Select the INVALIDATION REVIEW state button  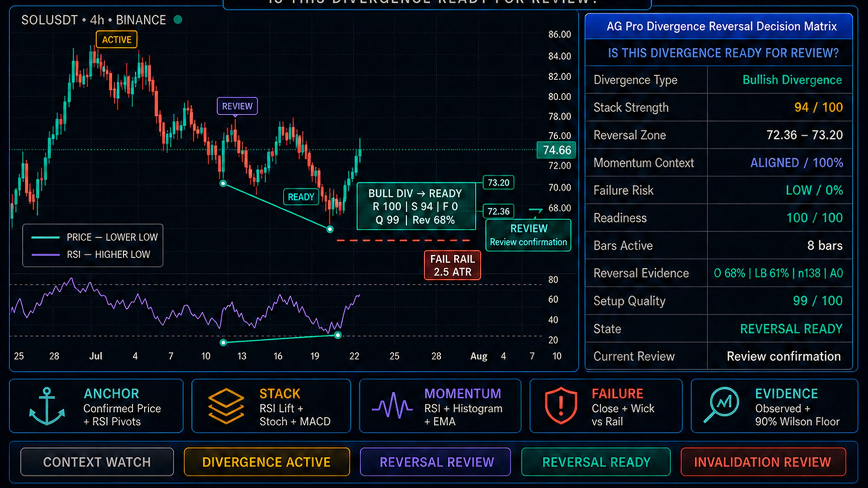(x=763, y=462)
